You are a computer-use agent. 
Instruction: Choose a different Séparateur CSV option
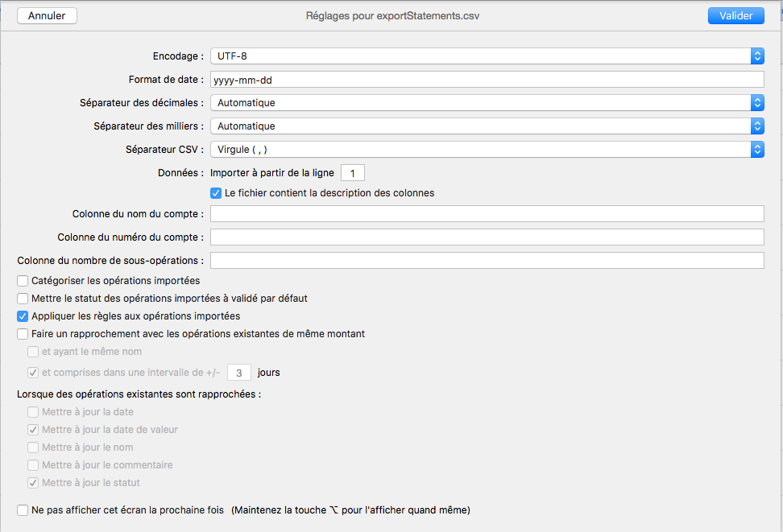487,150
